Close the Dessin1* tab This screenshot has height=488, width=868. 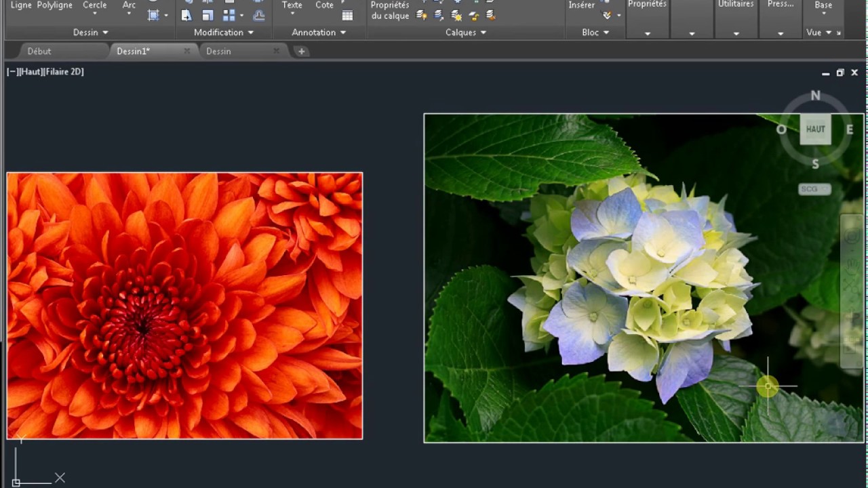(186, 51)
